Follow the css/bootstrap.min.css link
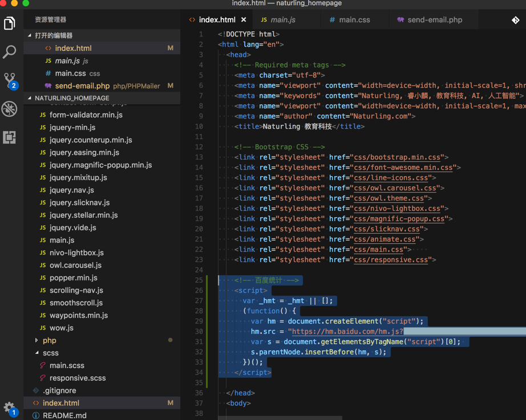The height and width of the screenshot is (420, 526). [398, 157]
